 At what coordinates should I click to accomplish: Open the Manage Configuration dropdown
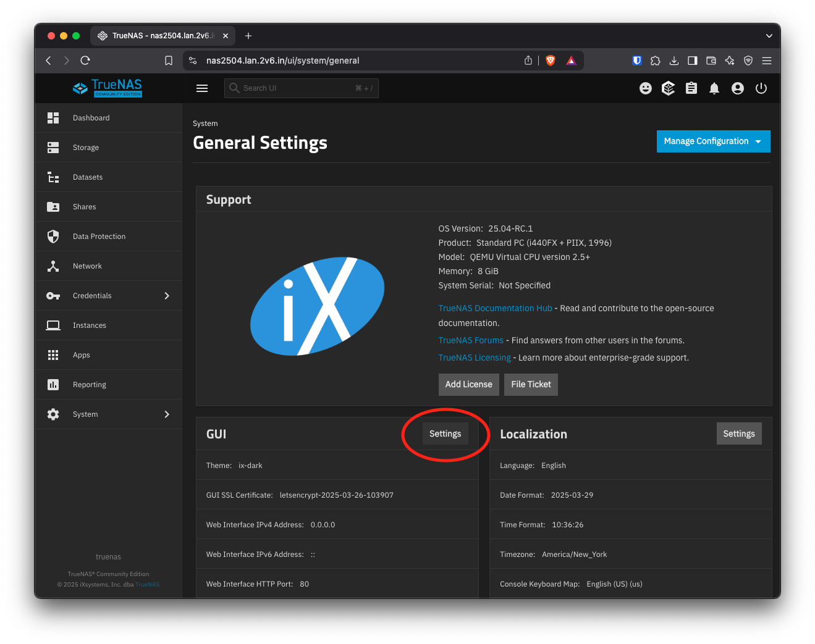click(x=714, y=141)
